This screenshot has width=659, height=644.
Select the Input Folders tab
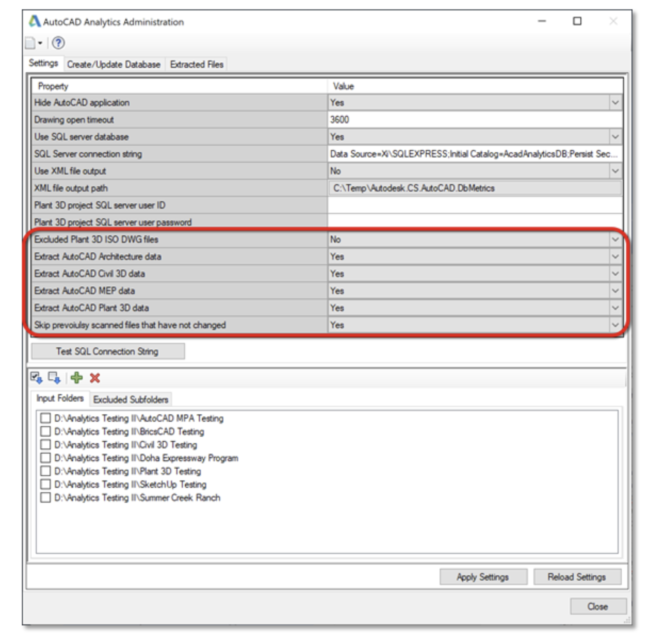(x=60, y=398)
